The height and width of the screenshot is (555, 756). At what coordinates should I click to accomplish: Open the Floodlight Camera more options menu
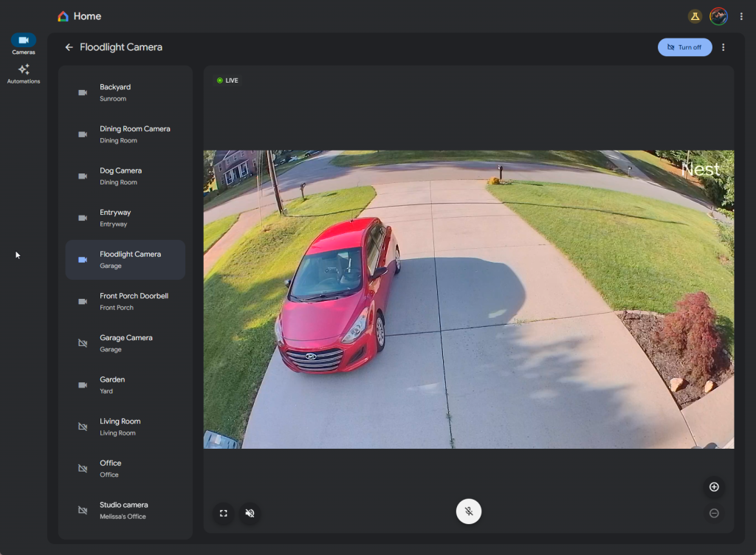click(724, 47)
